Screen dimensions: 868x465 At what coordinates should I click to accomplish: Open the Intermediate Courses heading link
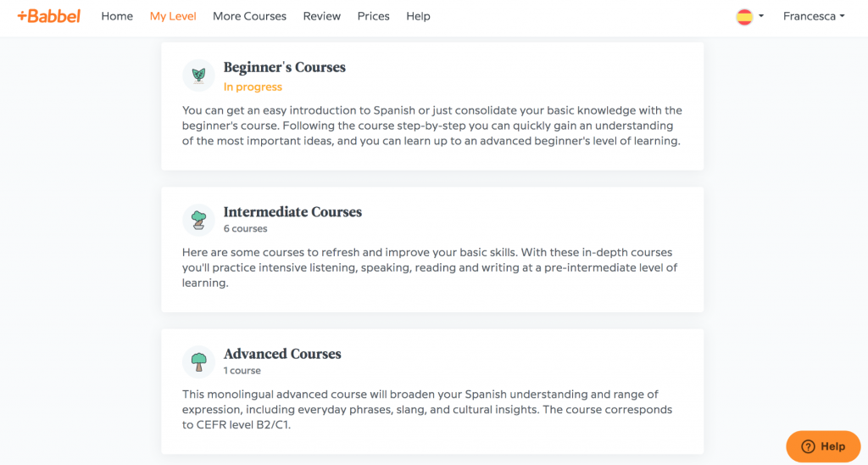[292, 212]
